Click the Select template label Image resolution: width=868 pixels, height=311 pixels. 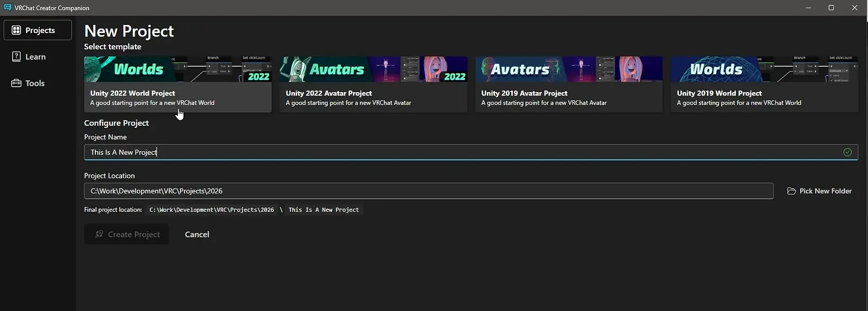(x=113, y=47)
